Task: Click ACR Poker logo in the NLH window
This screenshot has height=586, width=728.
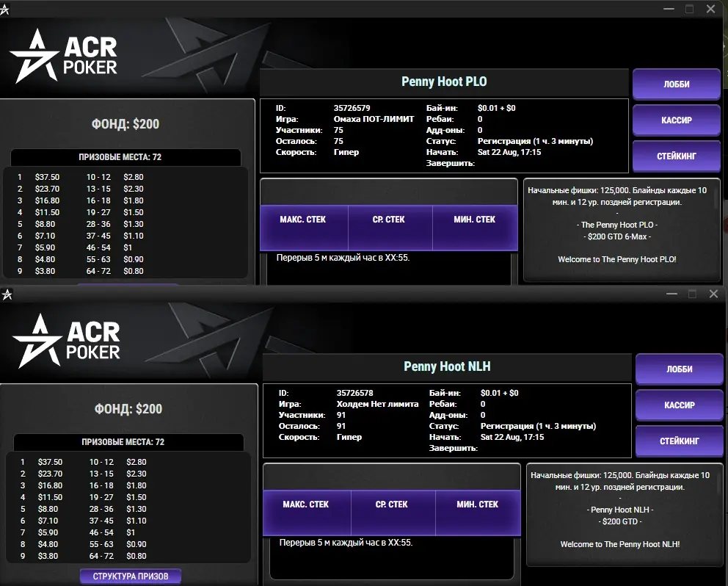Action: (x=66, y=341)
